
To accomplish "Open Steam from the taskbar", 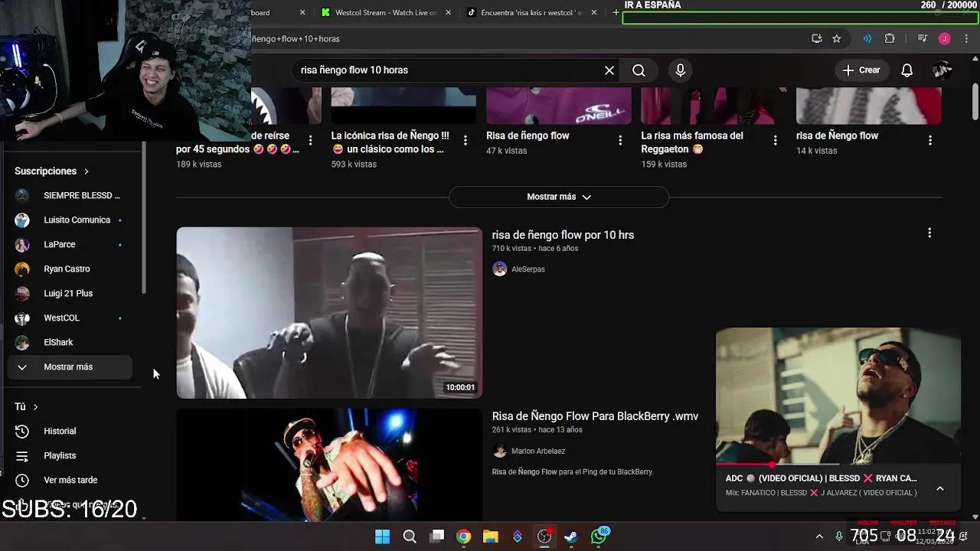I will (x=571, y=536).
